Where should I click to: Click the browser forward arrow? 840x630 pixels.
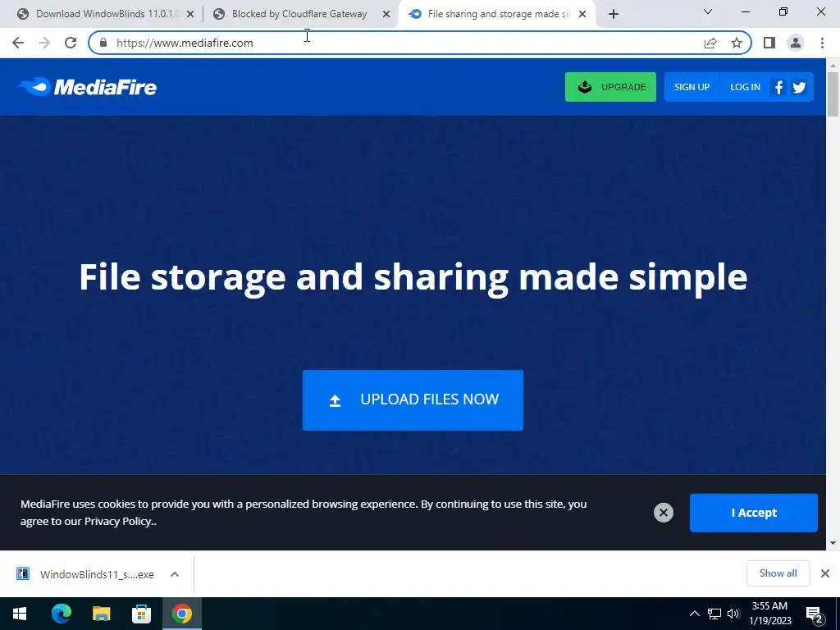[44, 43]
